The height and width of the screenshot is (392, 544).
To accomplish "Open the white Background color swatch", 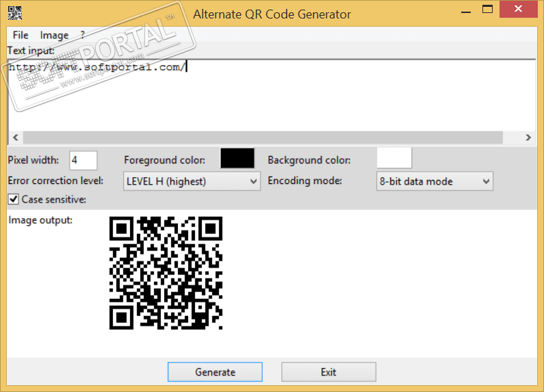I will (394, 158).
